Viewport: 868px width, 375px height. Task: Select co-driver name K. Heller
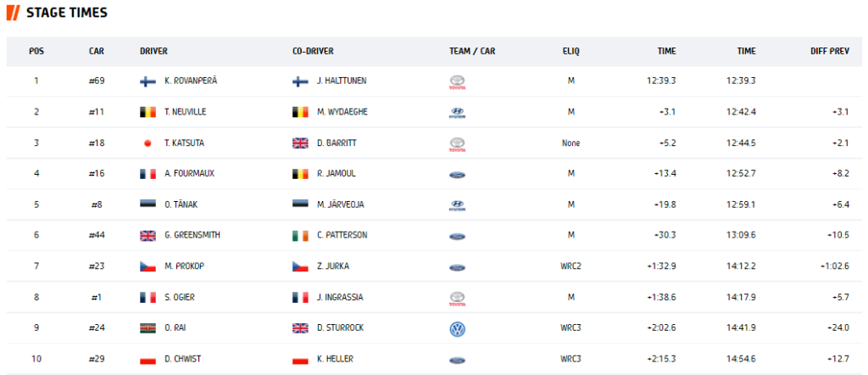click(x=335, y=359)
